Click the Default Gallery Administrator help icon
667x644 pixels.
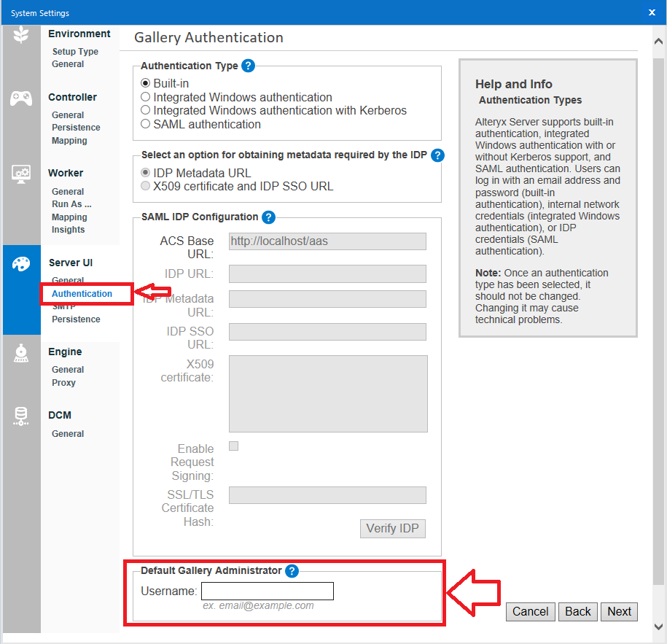click(292, 571)
